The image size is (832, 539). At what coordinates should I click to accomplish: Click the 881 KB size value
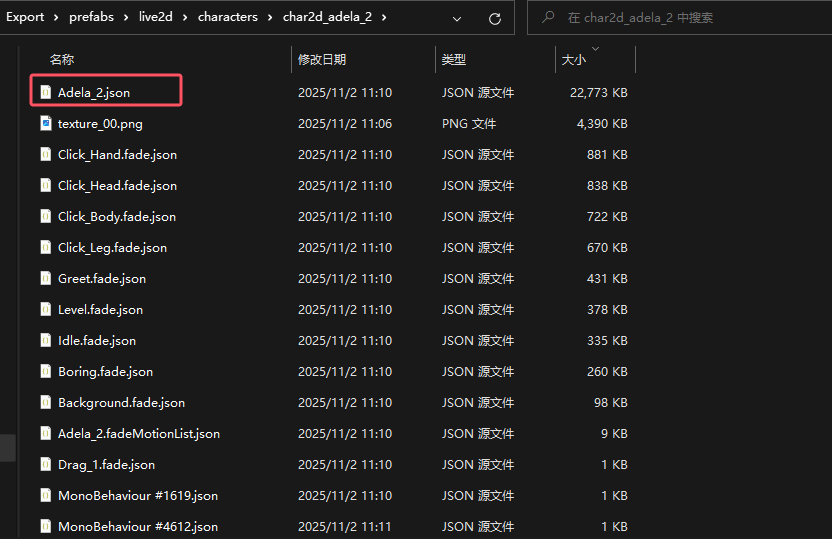click(x=607, y=154)
